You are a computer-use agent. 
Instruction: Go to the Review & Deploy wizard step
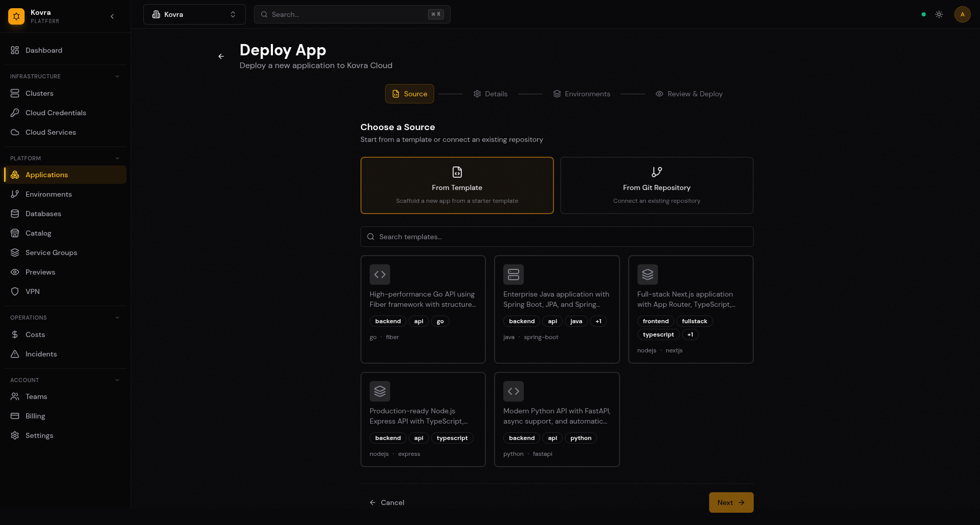click(x=689, y=94)
